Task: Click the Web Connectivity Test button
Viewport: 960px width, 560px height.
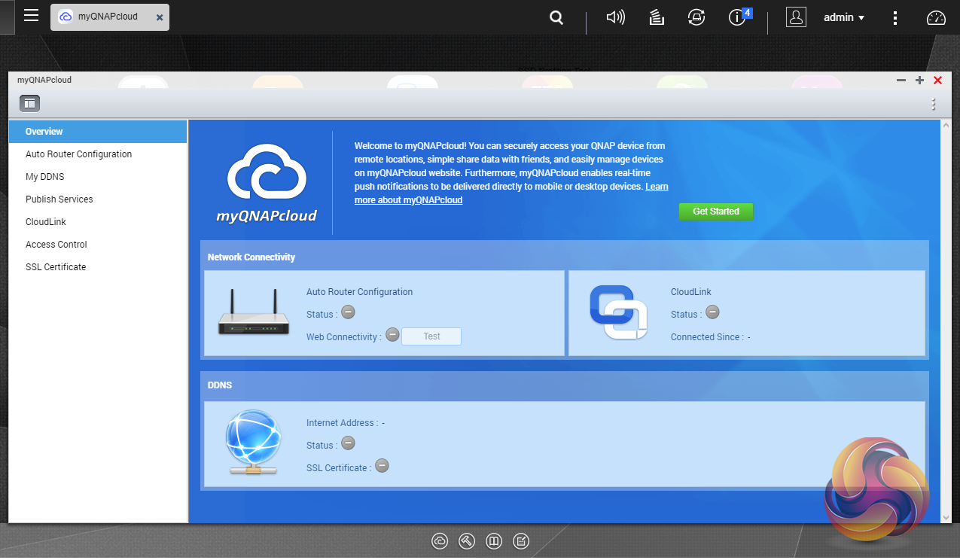Action: coord(431,336)
